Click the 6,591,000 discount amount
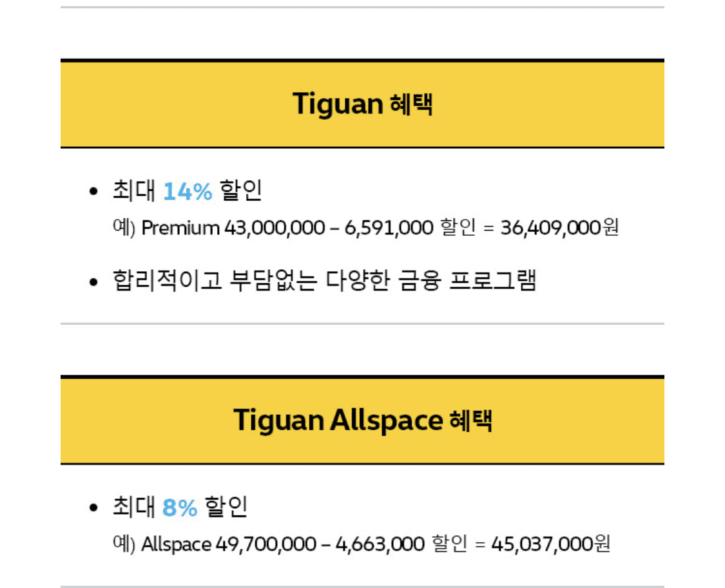Image resolution: width=725 pixels, height=588 pixels. [389, 228]
